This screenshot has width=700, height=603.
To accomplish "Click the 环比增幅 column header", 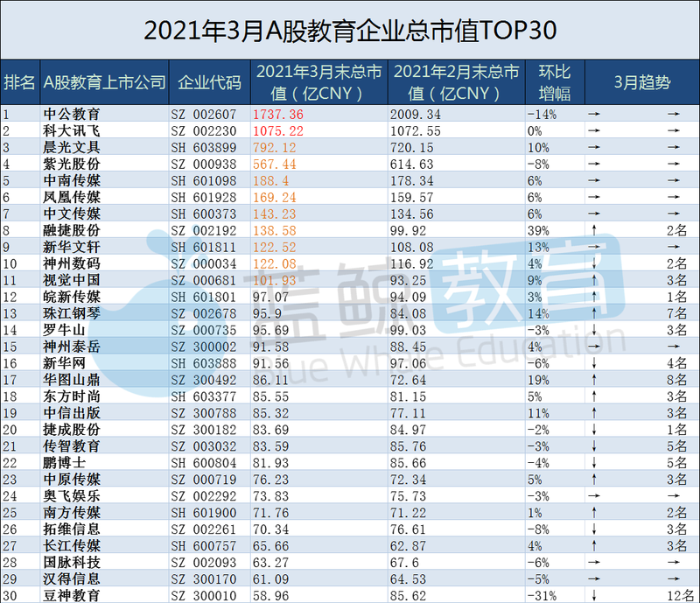I will [x=555, y=82].
